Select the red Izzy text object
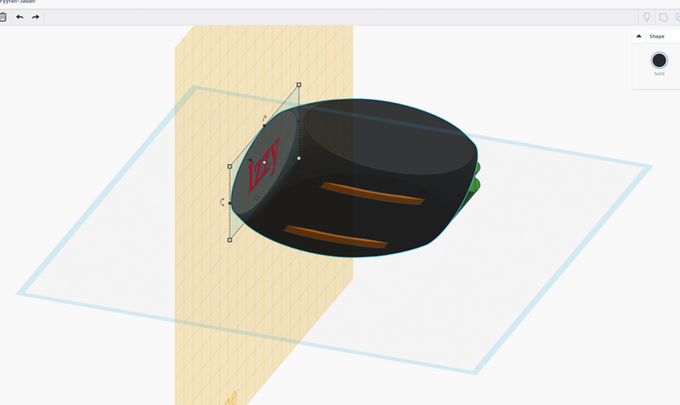Screen dimensions: 680x405 pos(264,166)
